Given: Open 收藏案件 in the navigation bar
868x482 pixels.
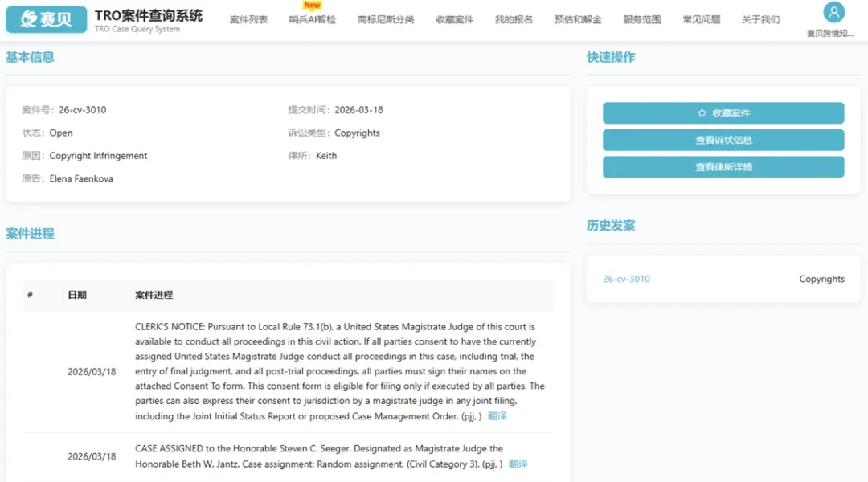Looking at the screenshot, I should (x=454, y=19).
